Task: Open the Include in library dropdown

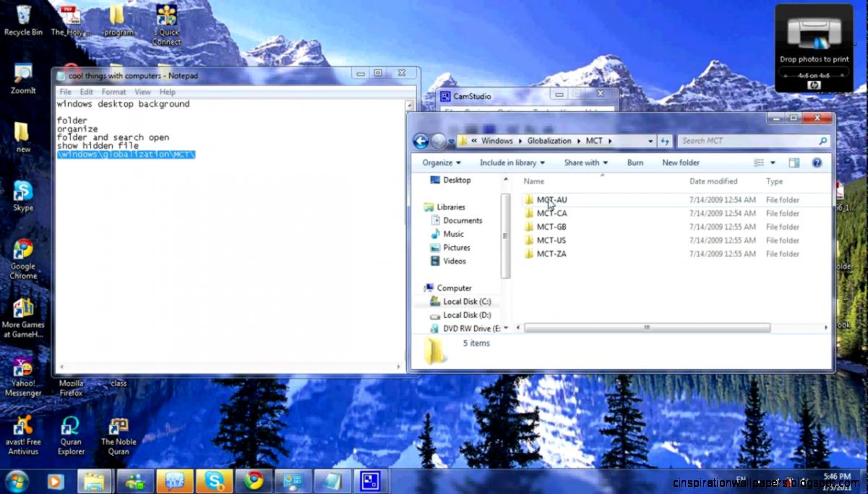Action: (x=512, y=162)
